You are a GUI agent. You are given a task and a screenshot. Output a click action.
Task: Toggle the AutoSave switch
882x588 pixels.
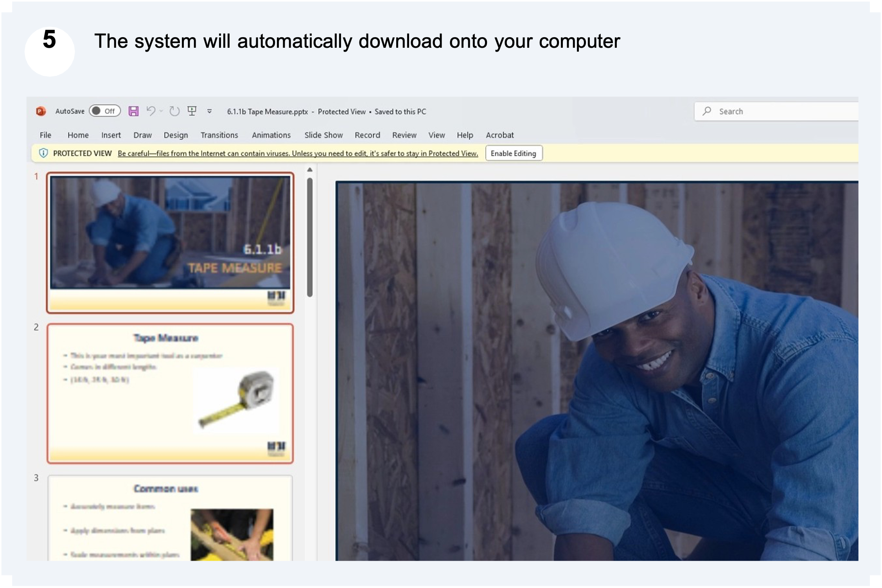click(104, 111)
